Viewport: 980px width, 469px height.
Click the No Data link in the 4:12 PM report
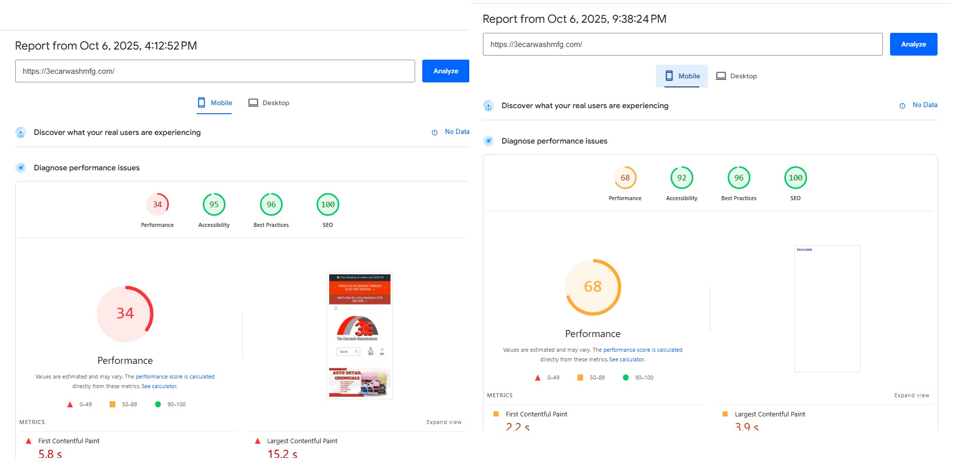coord(457,132)
